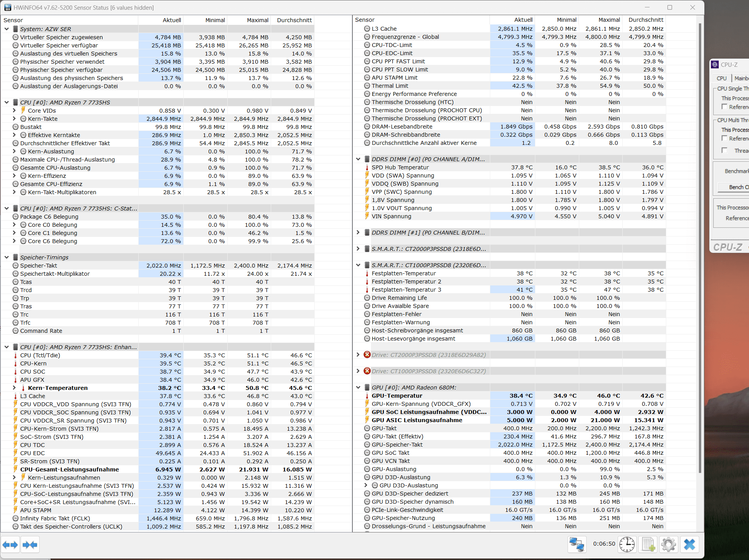Click the red X icon for Drive CT2000P3PSSD8
Screen dimensions: 749x560
[367, 355]
